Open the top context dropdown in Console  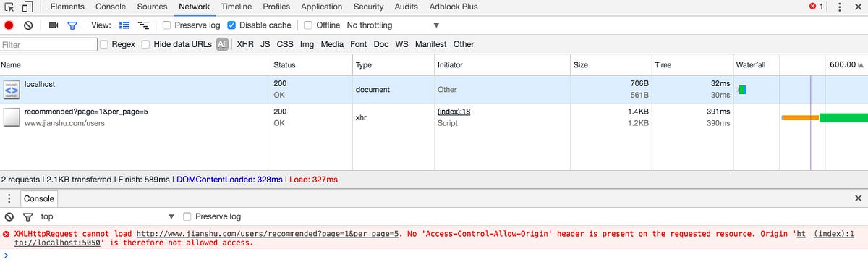107,216
